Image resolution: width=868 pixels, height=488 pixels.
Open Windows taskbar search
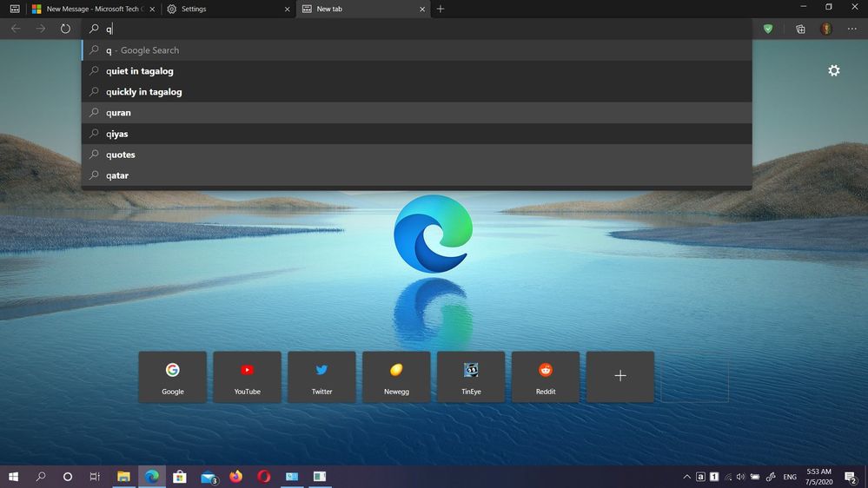point(41,477)
